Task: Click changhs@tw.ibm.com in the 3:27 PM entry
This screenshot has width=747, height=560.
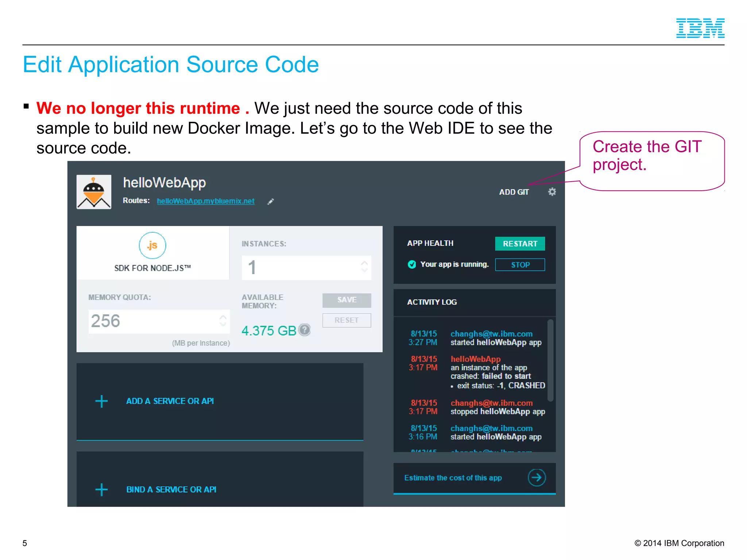Action: [x=491, y=334]
